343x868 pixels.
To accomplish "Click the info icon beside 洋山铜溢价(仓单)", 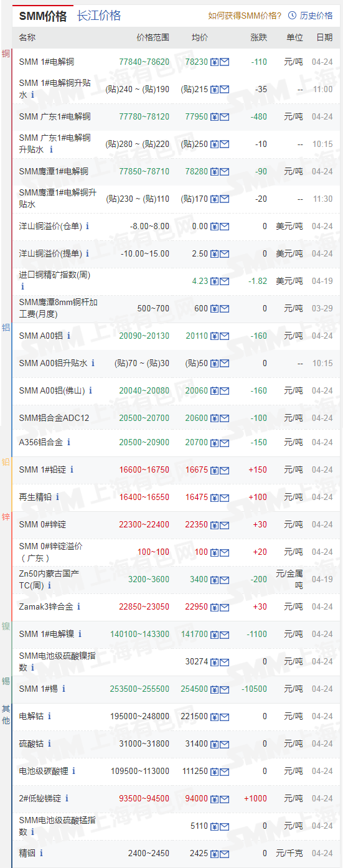I will point(87,226).
